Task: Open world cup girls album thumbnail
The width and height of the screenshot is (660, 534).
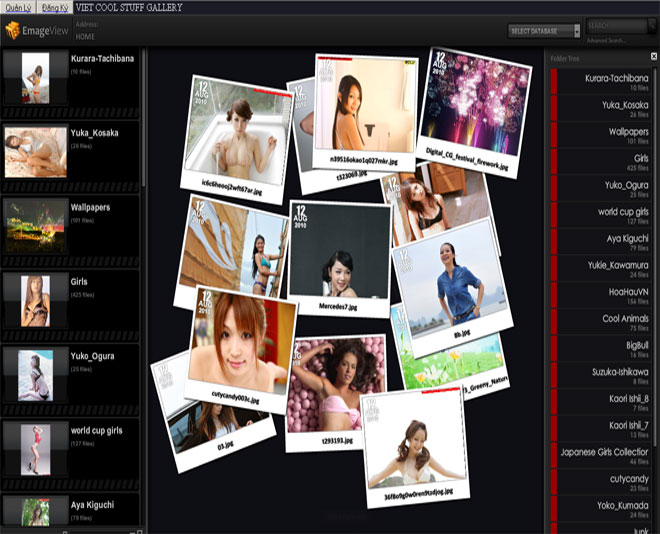Action: (35, 450)
